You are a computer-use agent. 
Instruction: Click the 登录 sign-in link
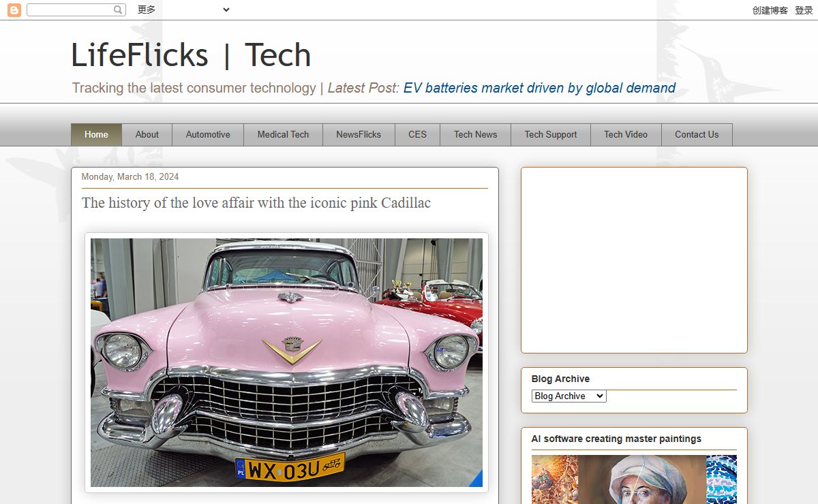click(x=804, y=10)
